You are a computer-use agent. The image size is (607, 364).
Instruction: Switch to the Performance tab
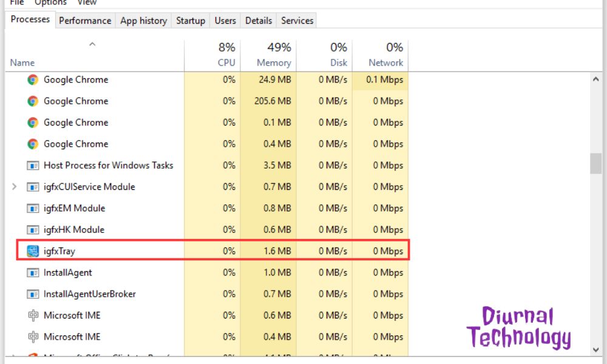[x=84, y=20]
